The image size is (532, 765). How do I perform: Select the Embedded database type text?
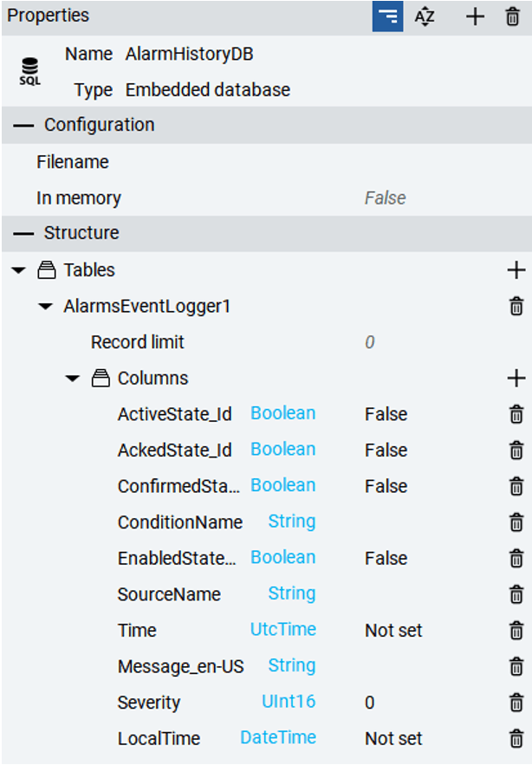coord(208,90)
